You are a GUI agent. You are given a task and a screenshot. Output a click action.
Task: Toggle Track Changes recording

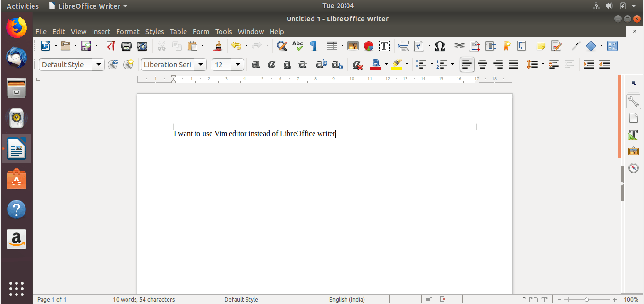click(557, 46)
